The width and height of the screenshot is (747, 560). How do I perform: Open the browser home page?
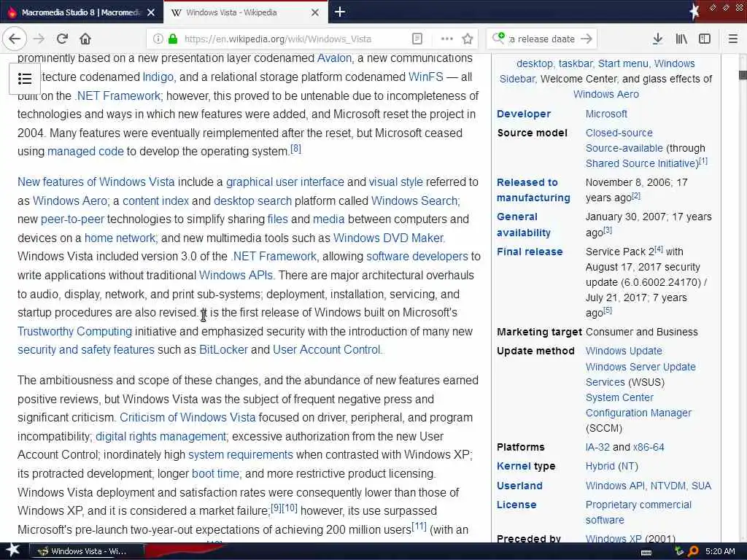point(85,39)
